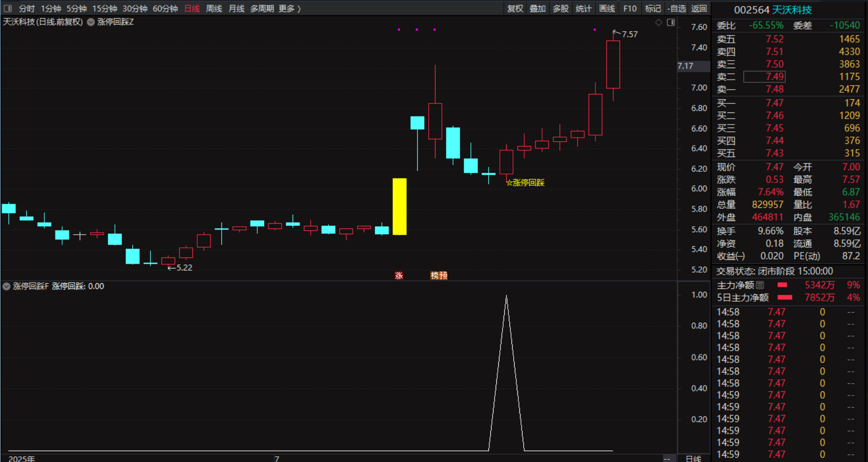868x462 pixels.
Task: Expand 更多 period options
Action: pyautogui.click(x=290, y=8)
